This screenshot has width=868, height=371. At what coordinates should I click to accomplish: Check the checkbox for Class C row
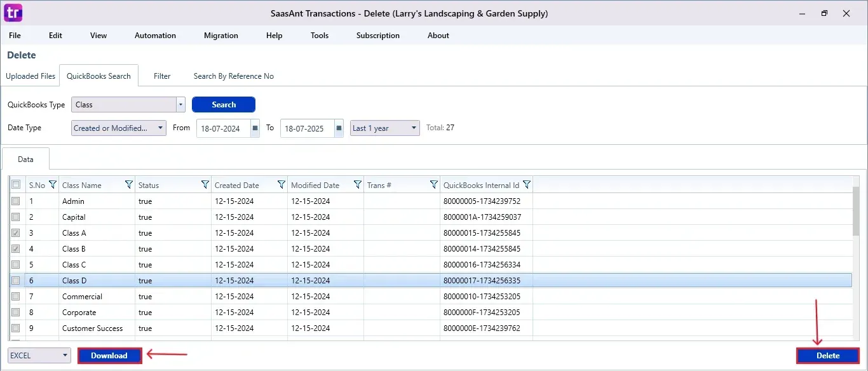(x=16, y=264)
